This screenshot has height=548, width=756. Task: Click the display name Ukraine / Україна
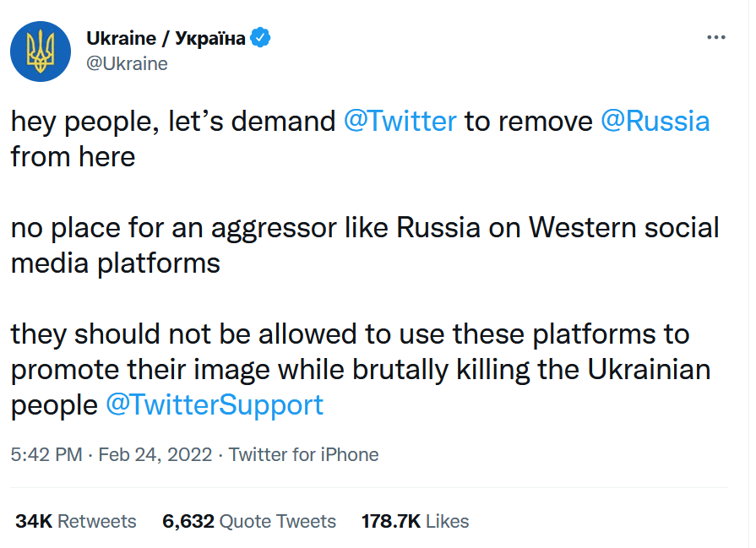(166, 38)
